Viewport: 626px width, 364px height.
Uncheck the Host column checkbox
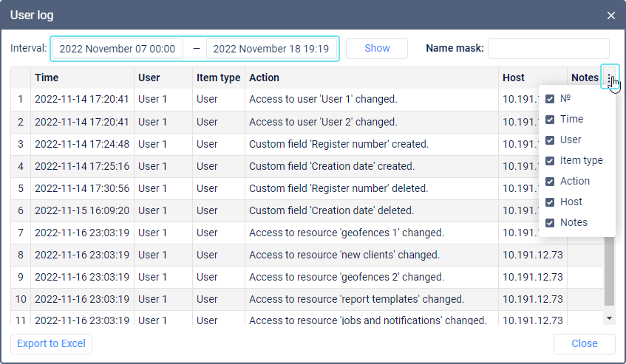pyautogui.click(x=550, y=202)
